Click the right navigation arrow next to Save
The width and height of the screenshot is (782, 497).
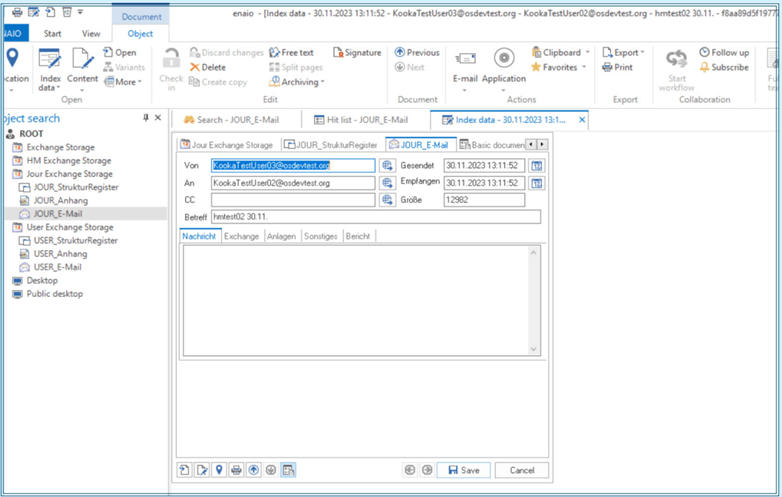pos(427,470)
